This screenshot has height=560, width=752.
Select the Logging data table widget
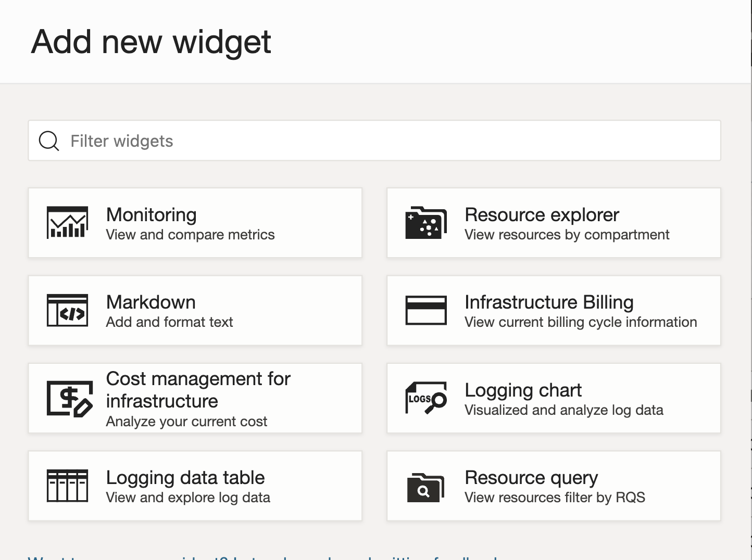[x=195, y=486]
